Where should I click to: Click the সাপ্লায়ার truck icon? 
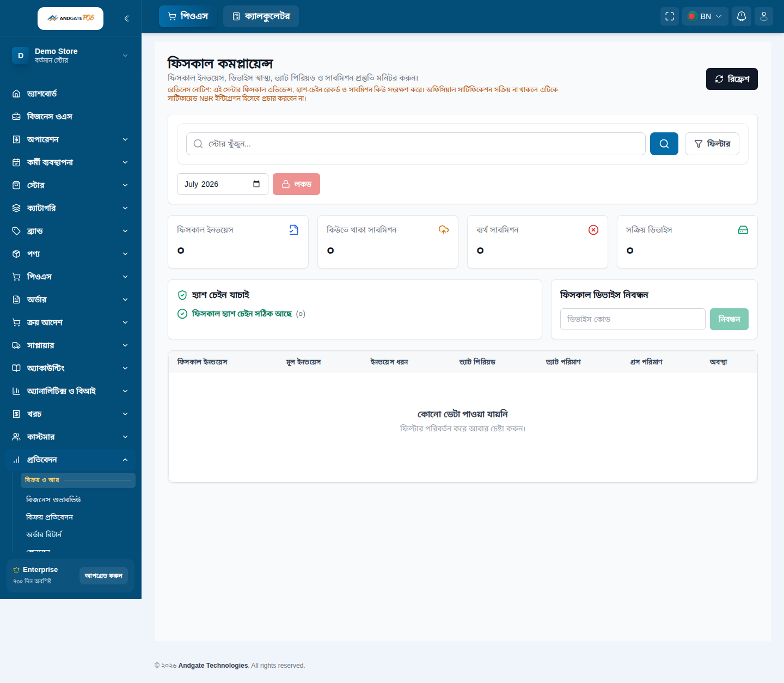point(16,345)
